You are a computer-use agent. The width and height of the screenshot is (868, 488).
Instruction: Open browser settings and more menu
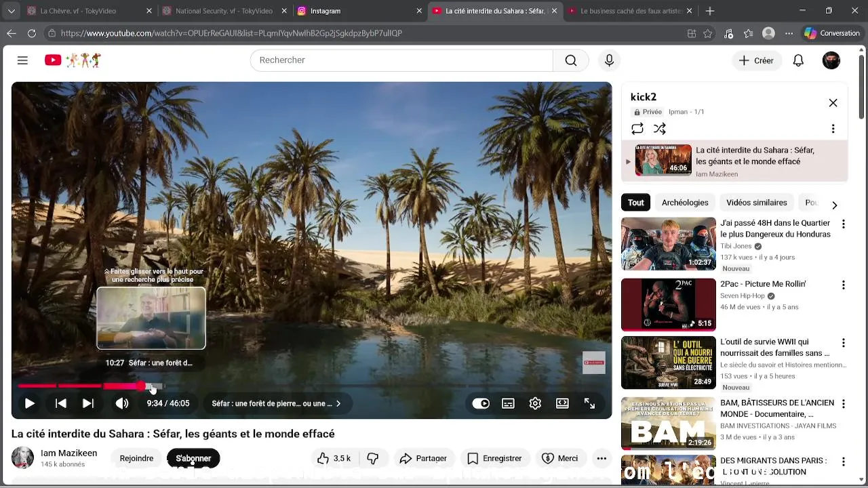[x=789, y=33]
